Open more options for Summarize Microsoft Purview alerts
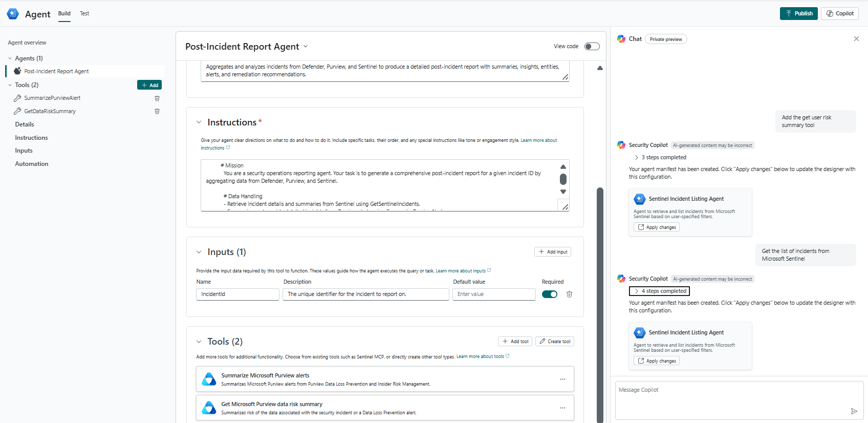The height and width of the screenshot is (423, 868). pyautogui.click(x=562, y=379)
